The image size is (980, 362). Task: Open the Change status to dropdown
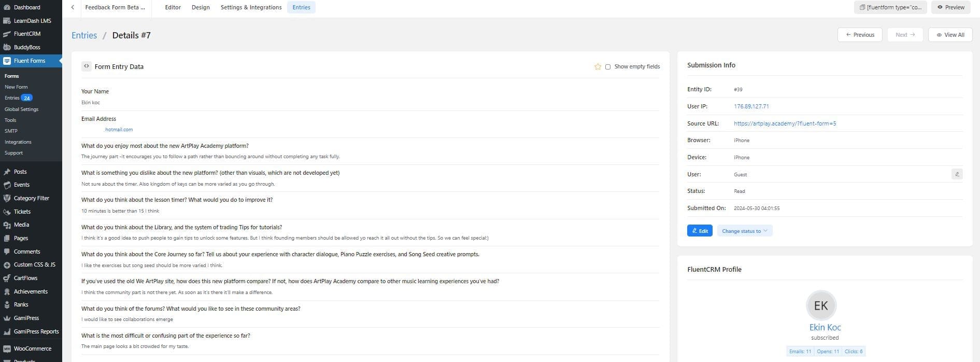coord(744,231)
